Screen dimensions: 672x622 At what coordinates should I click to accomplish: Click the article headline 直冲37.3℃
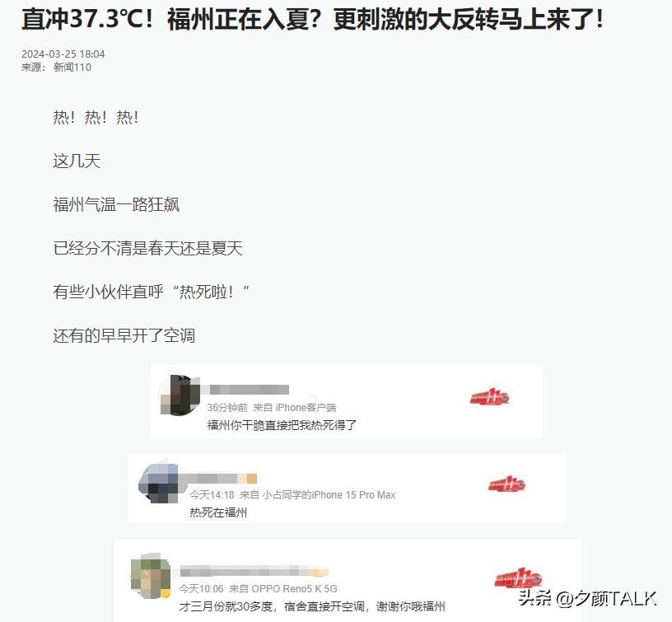pos(313,19)
